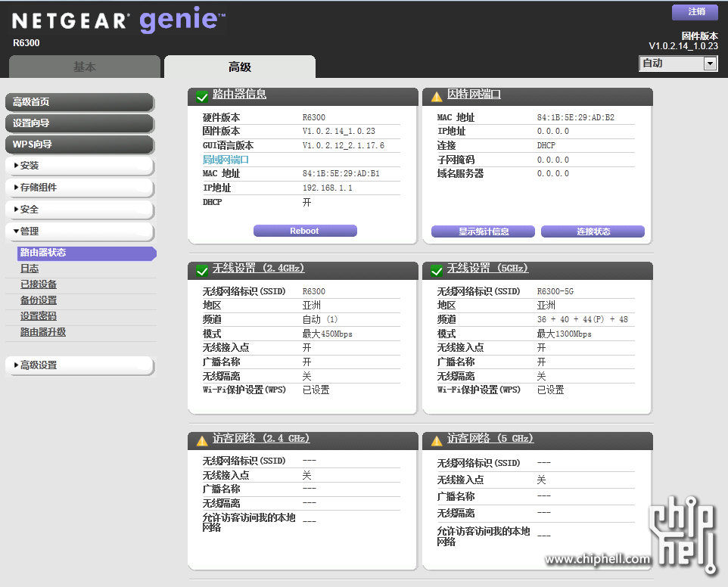Click the NETGEAR genie logo
The height and width of the screenshot is (587, 728).
coord(118,20)
